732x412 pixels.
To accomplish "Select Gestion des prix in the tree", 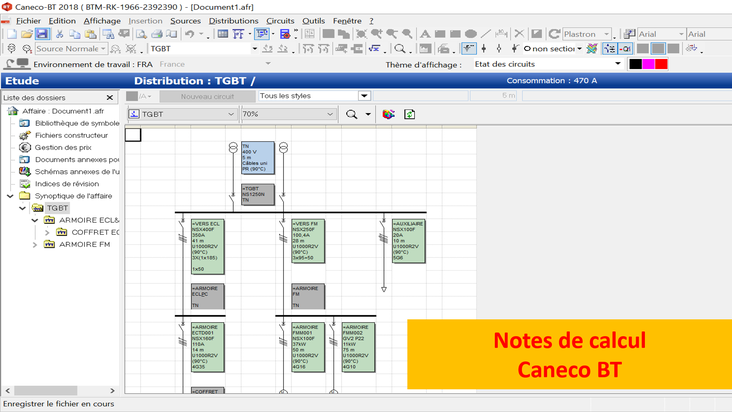I will (63, 147).
